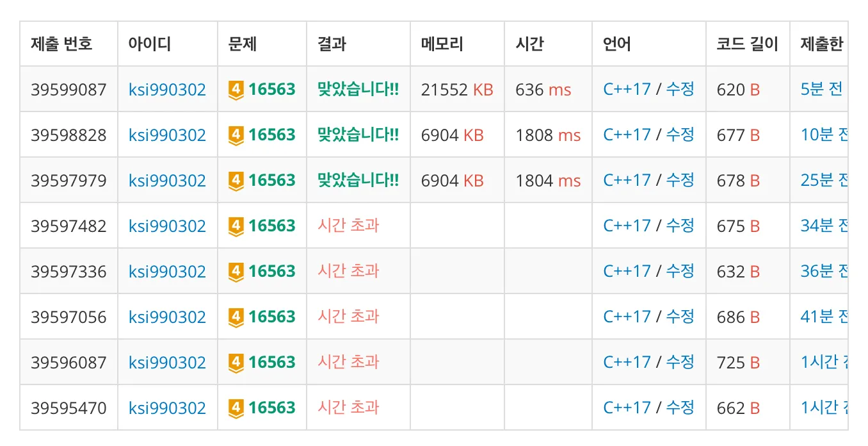Select time value 636 ms
This screenshot has width=868, height=446.
point(543,90)
